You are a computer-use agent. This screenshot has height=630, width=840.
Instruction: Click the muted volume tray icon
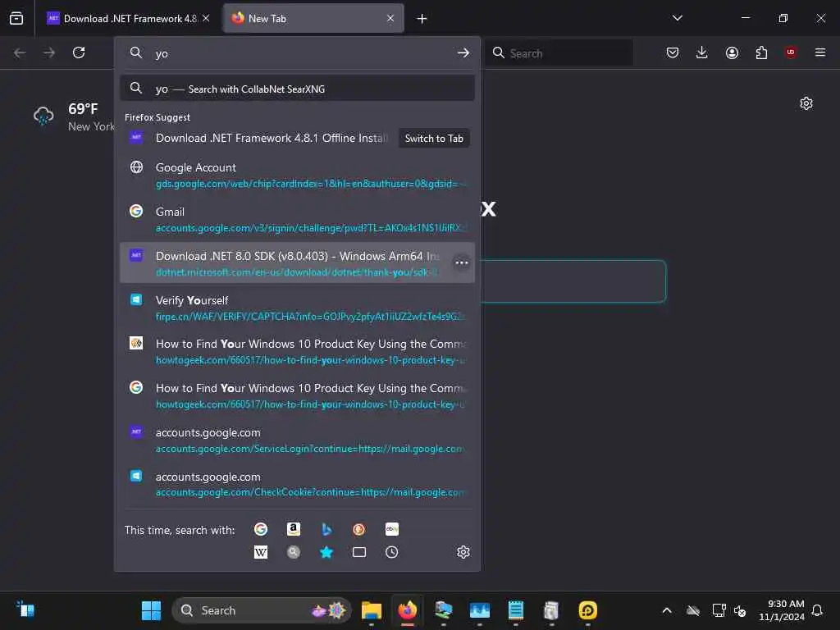741,610
